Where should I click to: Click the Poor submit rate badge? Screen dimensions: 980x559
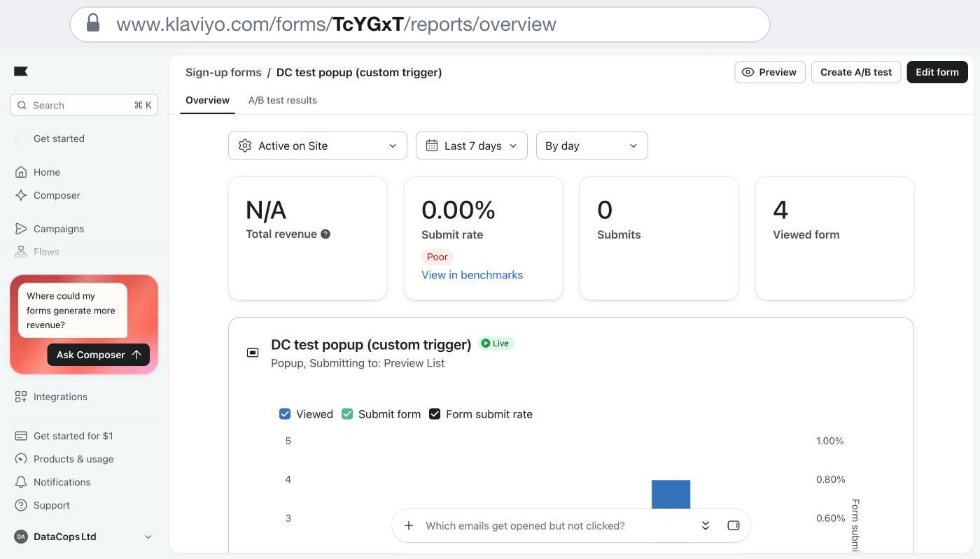437,257
